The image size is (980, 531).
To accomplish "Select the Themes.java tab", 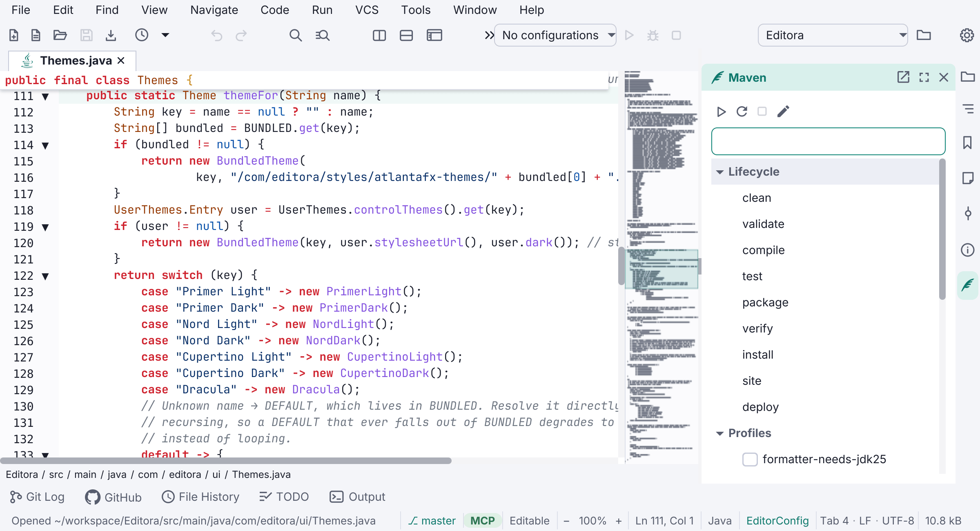I will (x=72, y=60).
